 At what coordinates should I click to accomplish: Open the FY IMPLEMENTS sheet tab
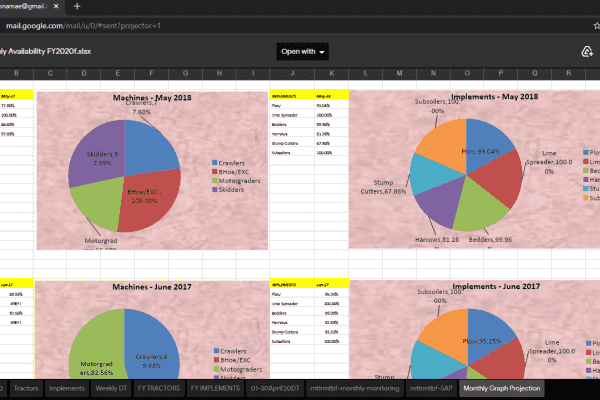pyautogui.click(x=215, y=388)
